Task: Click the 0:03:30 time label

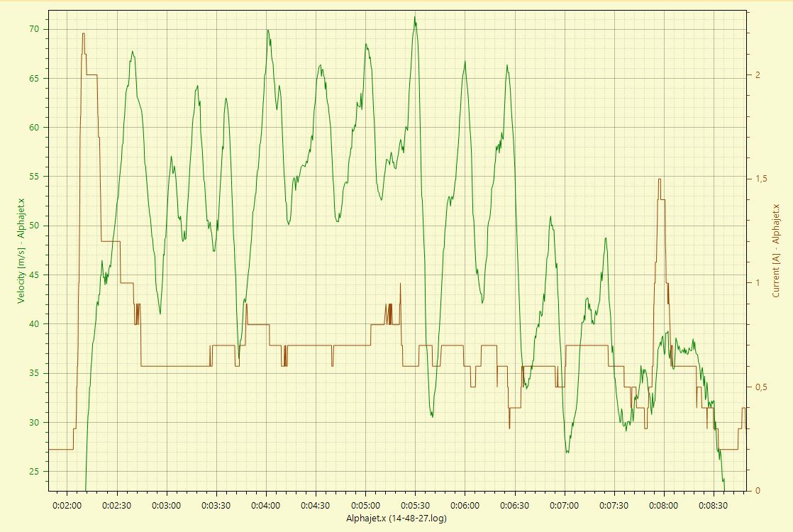Action: pos(216,505)
